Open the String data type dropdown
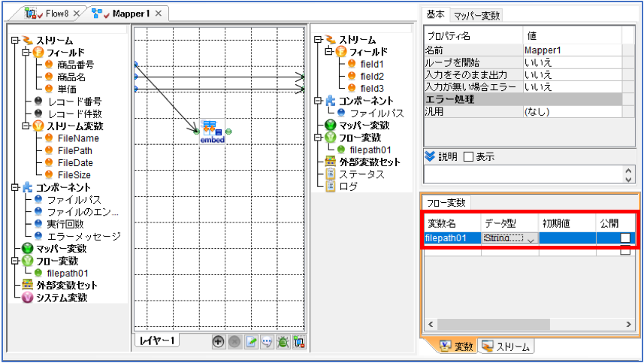Screen dimensions: 644x363 click(531, 238)
